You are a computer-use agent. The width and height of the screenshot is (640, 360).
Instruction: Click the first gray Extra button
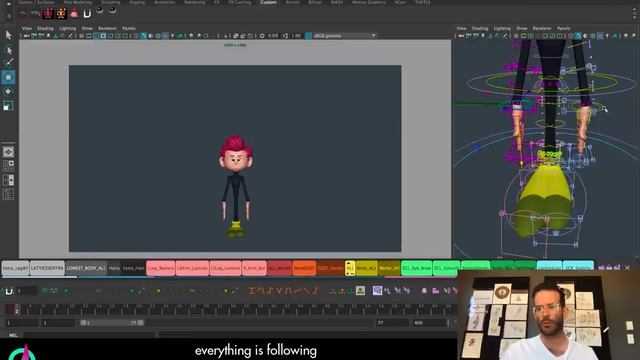[16, 268]
